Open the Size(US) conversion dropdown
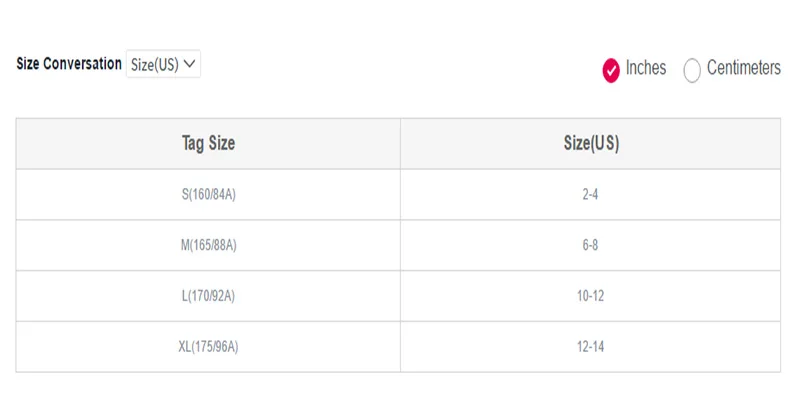The height and width of the screenshot is (400, 800). (163, 64)
